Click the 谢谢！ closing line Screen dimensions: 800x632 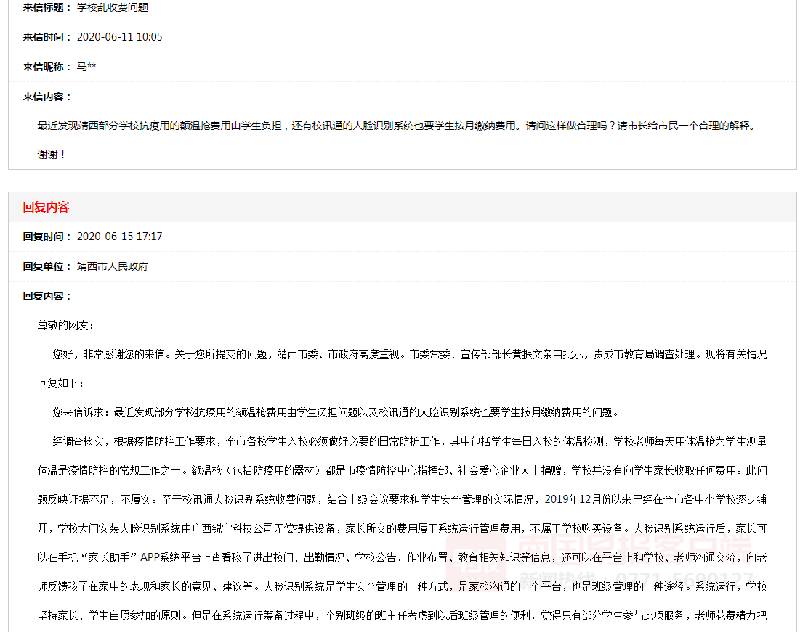[50, 155]
